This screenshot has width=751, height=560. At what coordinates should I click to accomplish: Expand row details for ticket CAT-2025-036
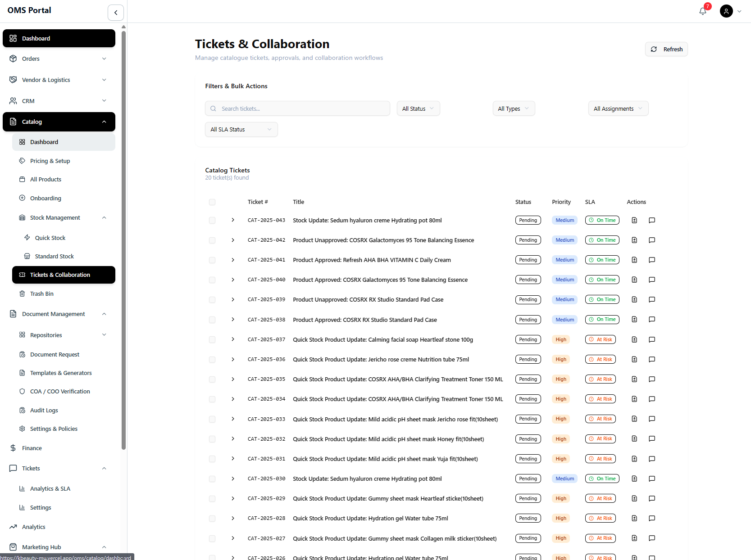[x=233, y=359]
